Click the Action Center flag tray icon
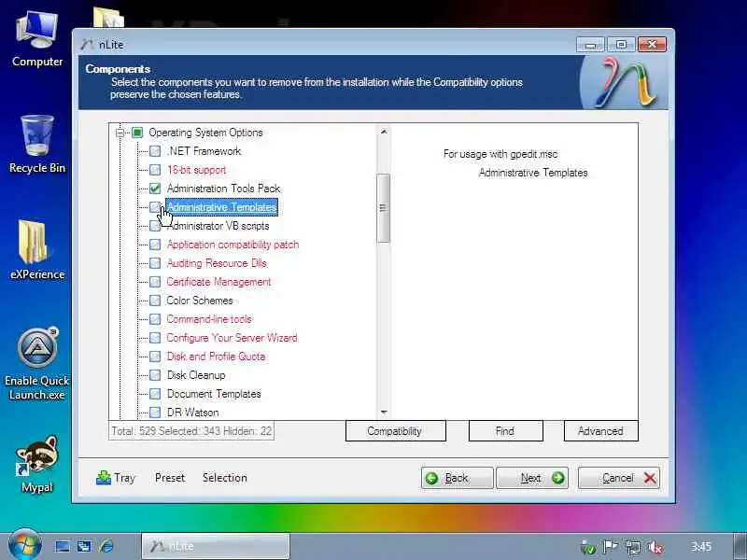747x560 pixels. pyautogui.click(x=610, y=547)
